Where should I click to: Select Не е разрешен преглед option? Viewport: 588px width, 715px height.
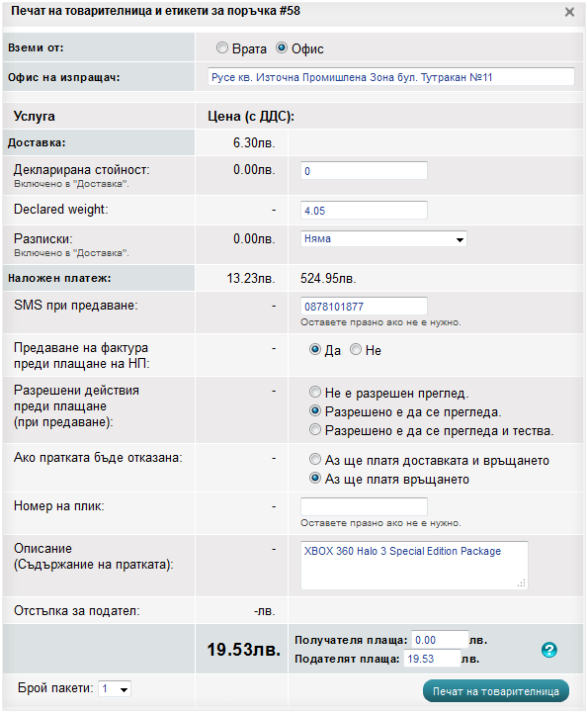pos(314,393)
